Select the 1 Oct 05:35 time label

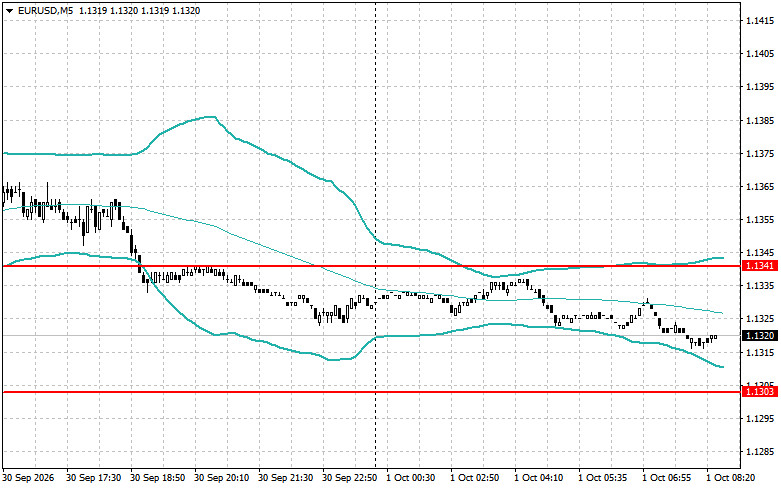click(x=603, y=478)
